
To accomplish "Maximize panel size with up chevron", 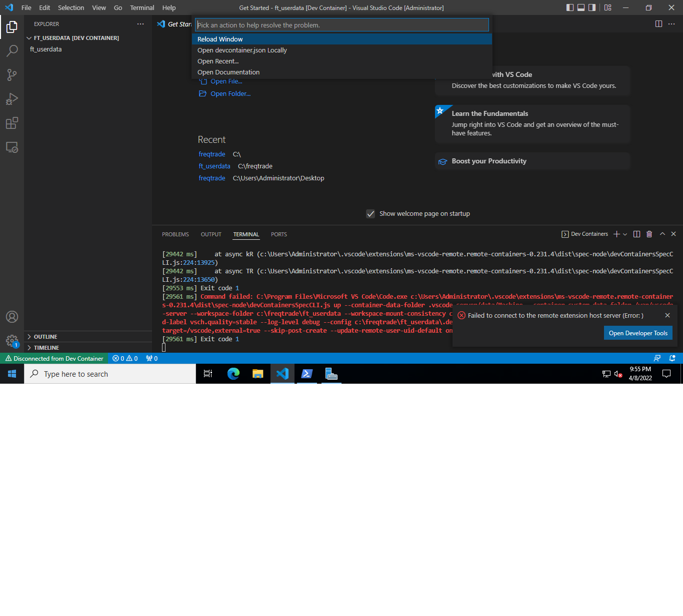I will (x=662, y=234).
